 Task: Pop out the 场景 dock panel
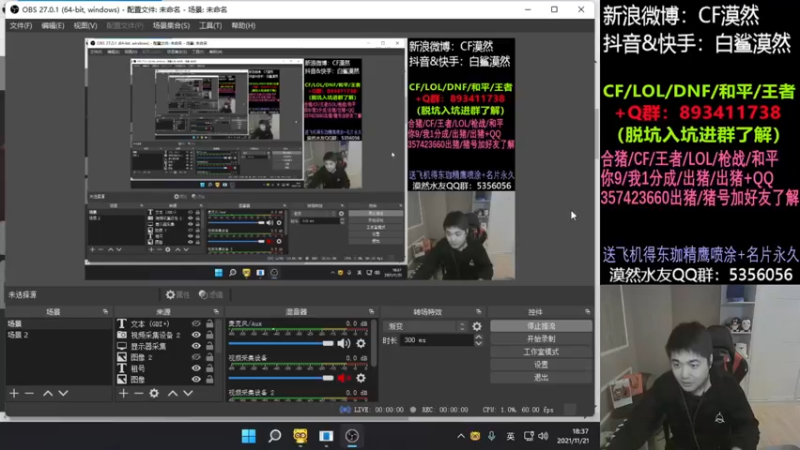(105, 311)
